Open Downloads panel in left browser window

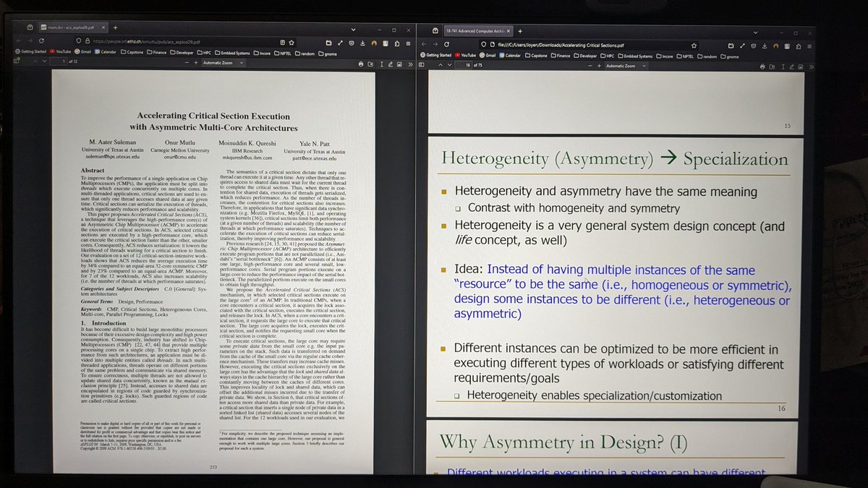pyautogui.click(x=362, y=43)
